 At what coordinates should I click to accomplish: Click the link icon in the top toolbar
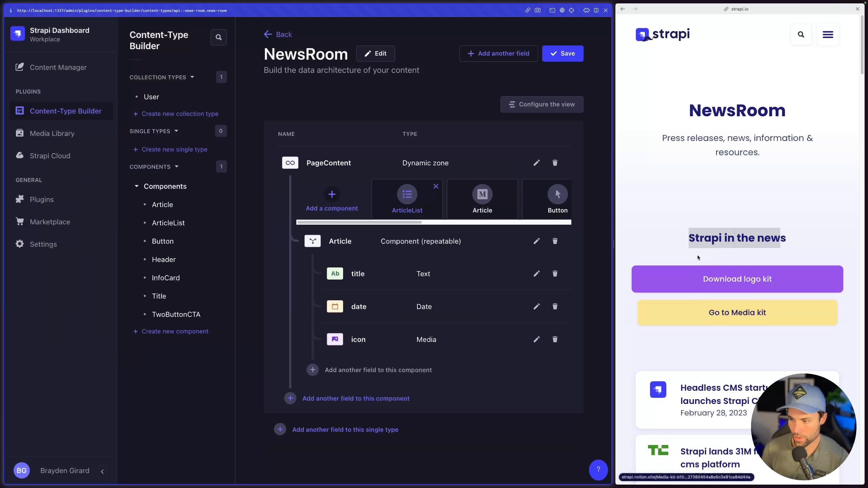pos(528,10)
